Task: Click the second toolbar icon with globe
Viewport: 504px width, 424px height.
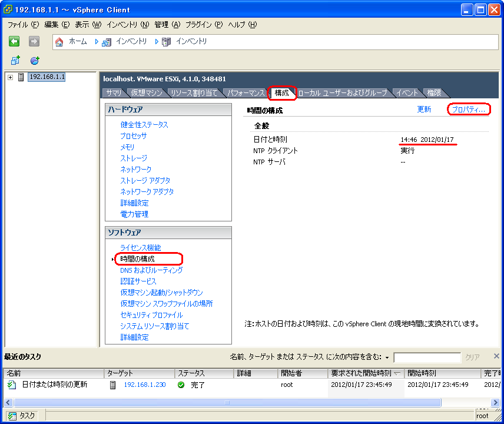Action: pyautogui.click(x=35, y=61)
